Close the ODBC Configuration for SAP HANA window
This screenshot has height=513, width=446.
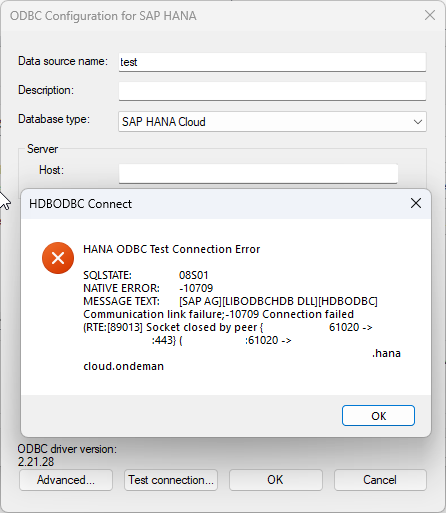430,15
